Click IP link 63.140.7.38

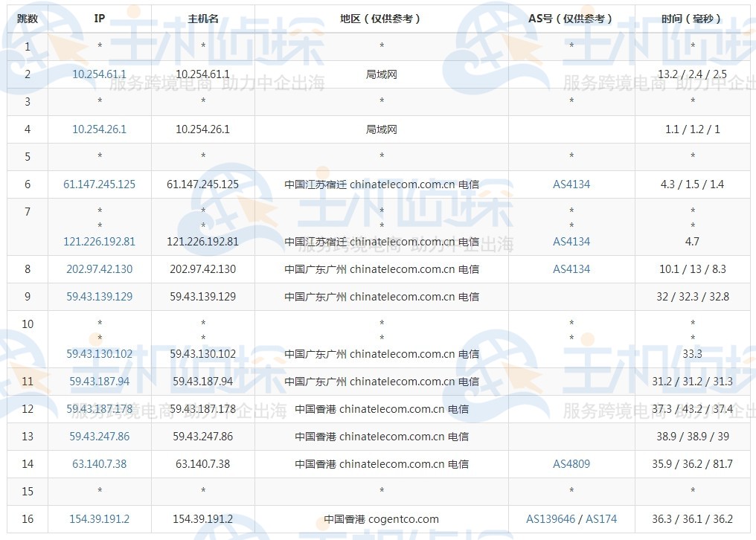(99, 464)
